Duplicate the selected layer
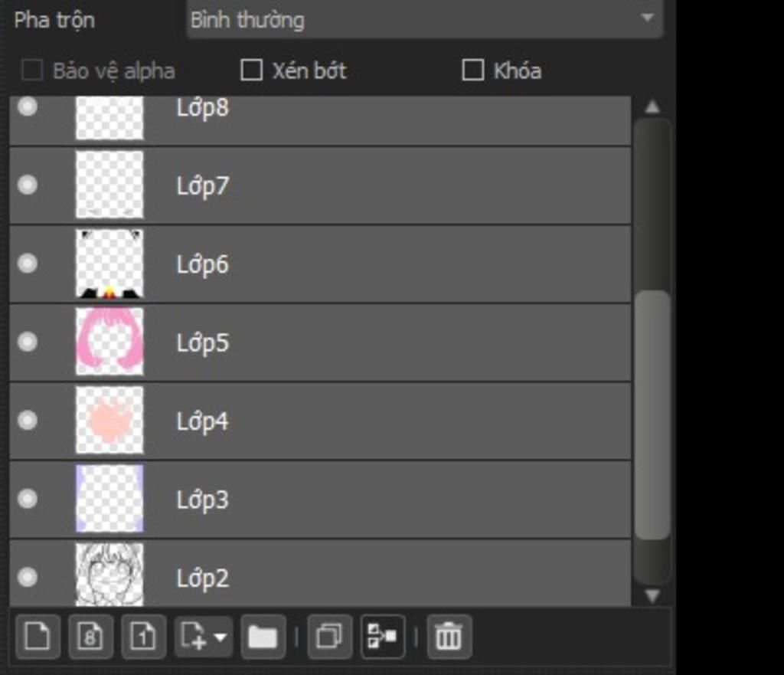This screenshot has width=784, height=675. coord(330,637)
